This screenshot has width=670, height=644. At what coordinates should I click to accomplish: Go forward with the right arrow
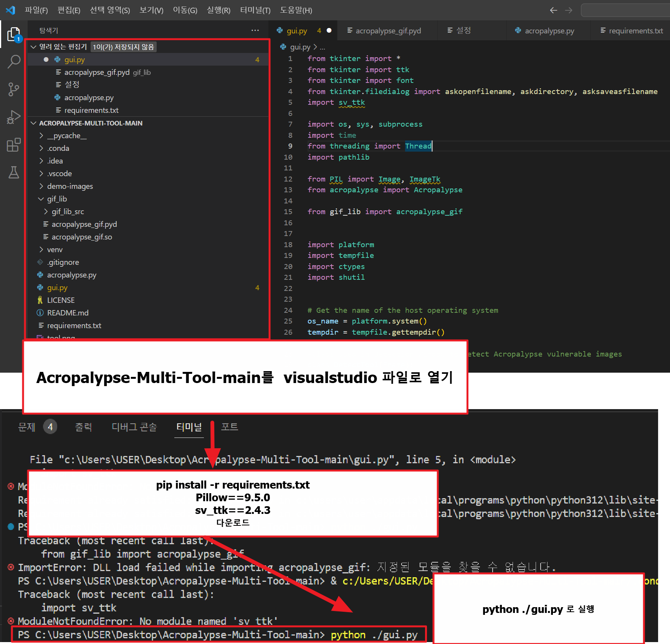pos(569,10)
